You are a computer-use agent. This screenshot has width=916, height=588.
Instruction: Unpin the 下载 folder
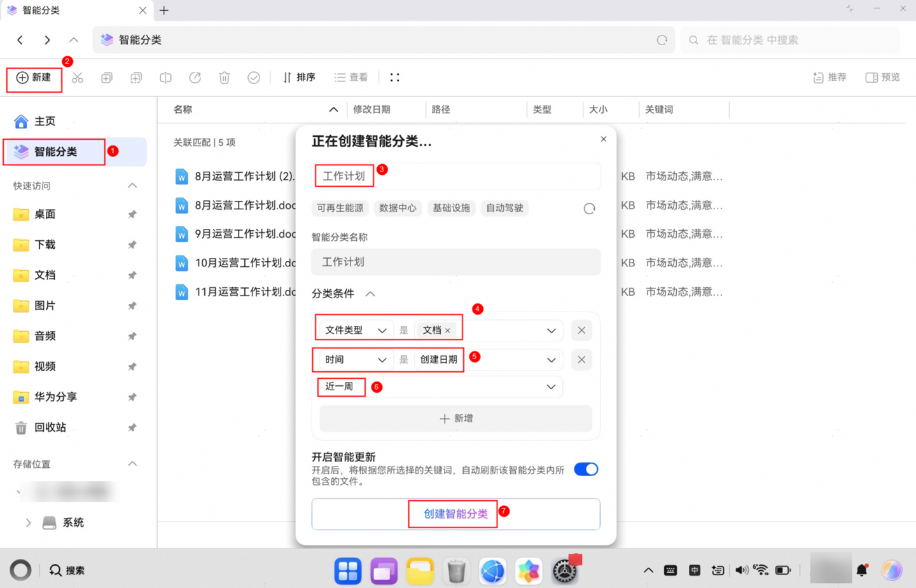tap(132, 245)
